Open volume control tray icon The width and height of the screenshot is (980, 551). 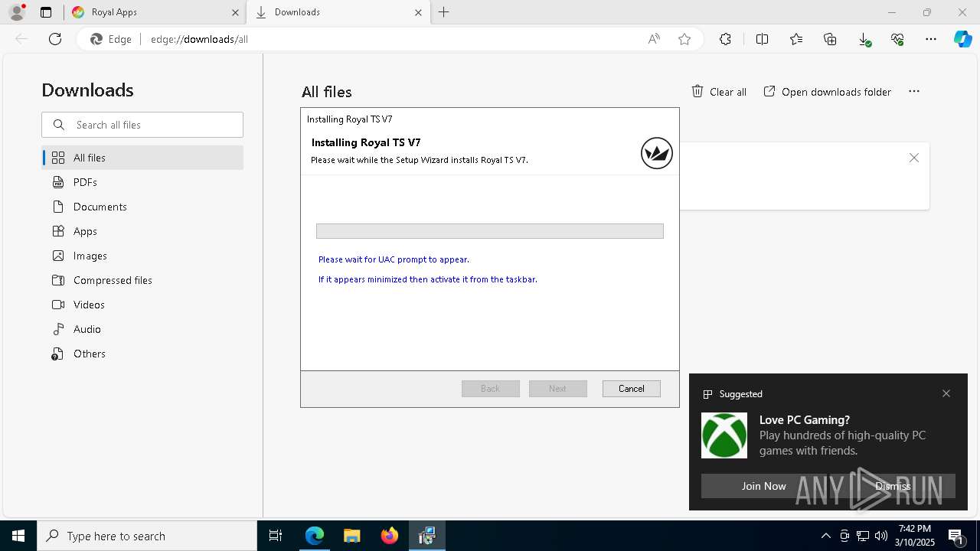click(881, 536)
